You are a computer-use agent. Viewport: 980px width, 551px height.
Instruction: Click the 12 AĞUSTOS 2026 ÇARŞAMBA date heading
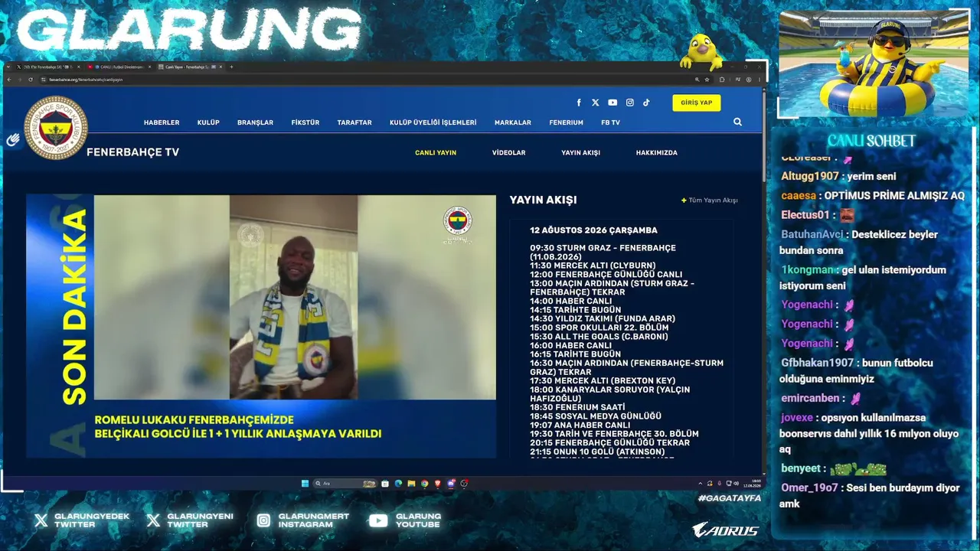pyautogui.click(x=593, y=230)
